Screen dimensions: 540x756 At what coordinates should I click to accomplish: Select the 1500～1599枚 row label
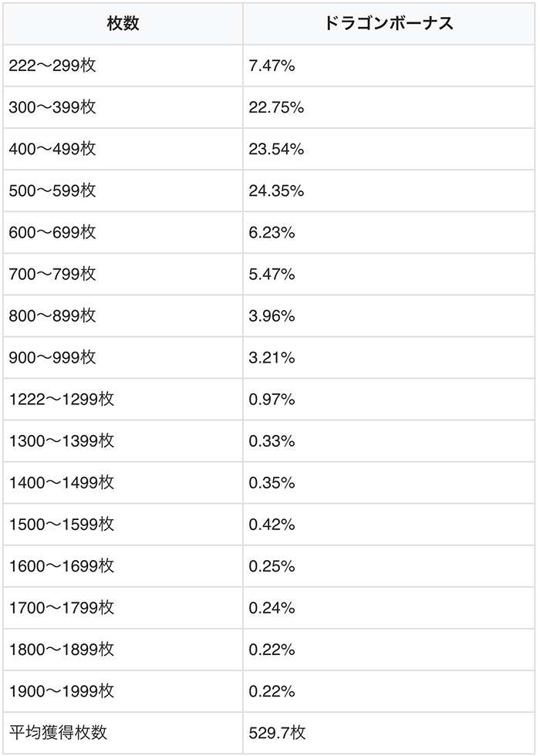pos(62,524)
